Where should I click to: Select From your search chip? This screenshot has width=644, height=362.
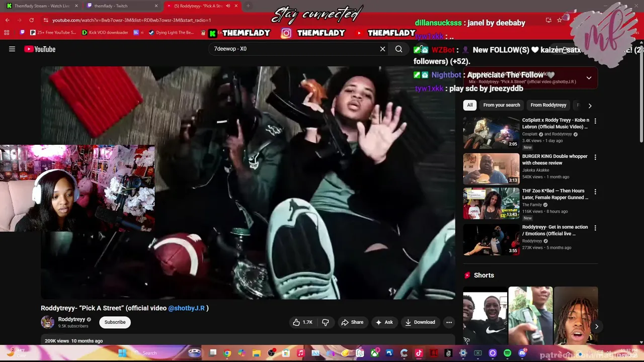(x=502, y=105)
